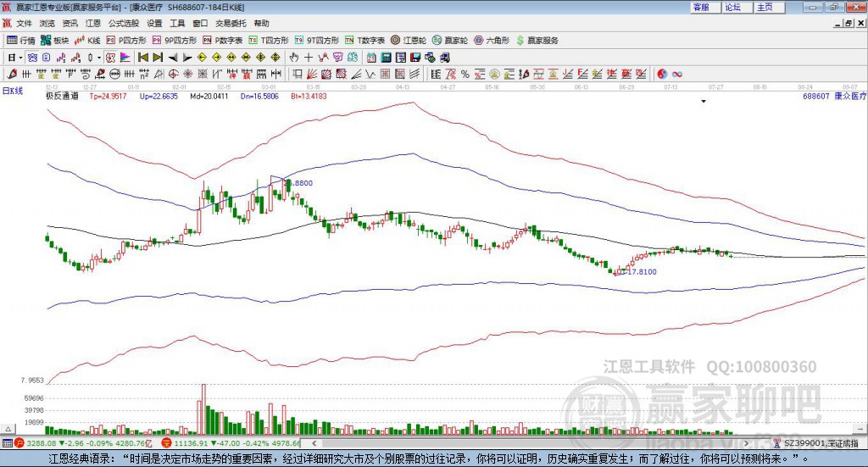
Task: Open the 文件 menu
Action: tap(24, 23)
